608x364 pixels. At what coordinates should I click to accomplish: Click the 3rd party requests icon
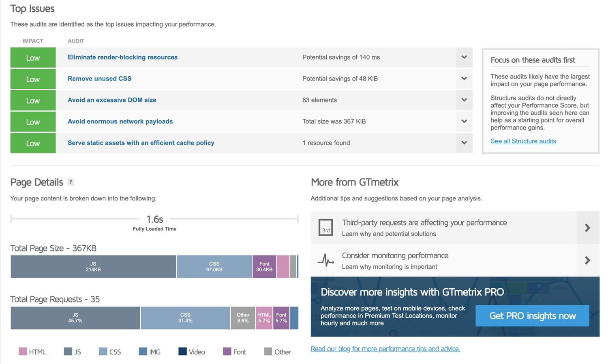coord(325,228)
